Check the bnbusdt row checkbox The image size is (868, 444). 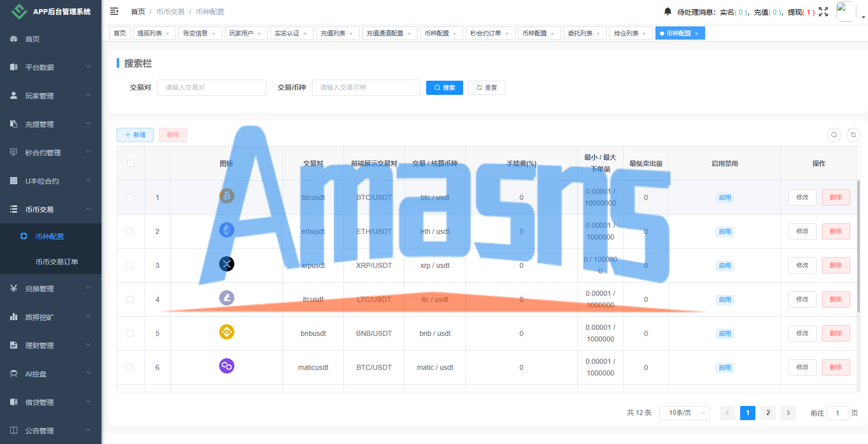click(x=130, y=333)
